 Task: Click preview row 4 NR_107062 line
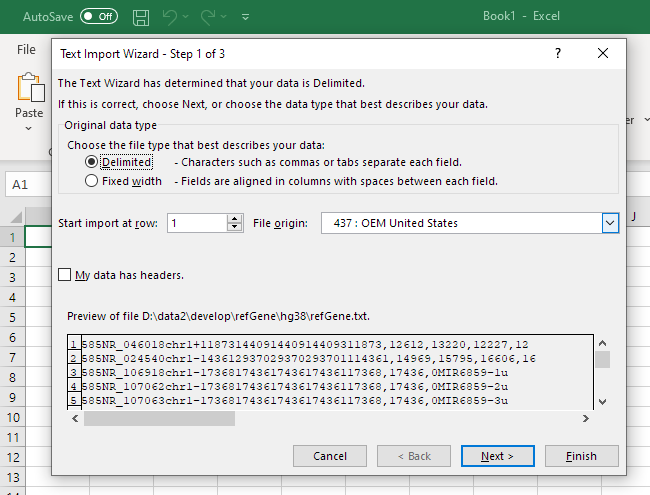(295, 386)
